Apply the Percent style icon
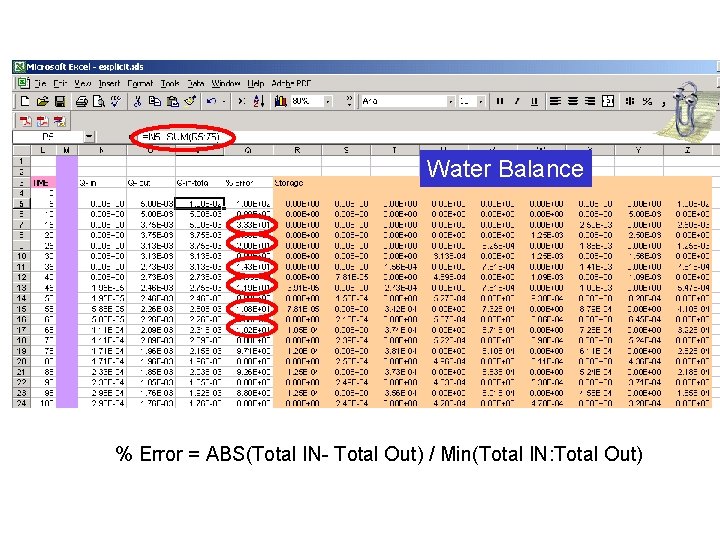 pyautogui.click(x=647, y=101)
